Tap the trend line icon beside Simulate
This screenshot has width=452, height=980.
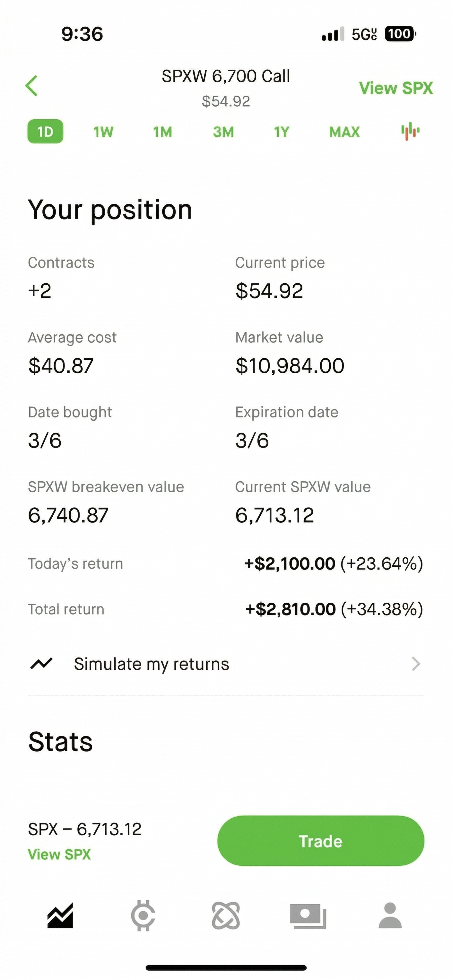click(41, 664)
